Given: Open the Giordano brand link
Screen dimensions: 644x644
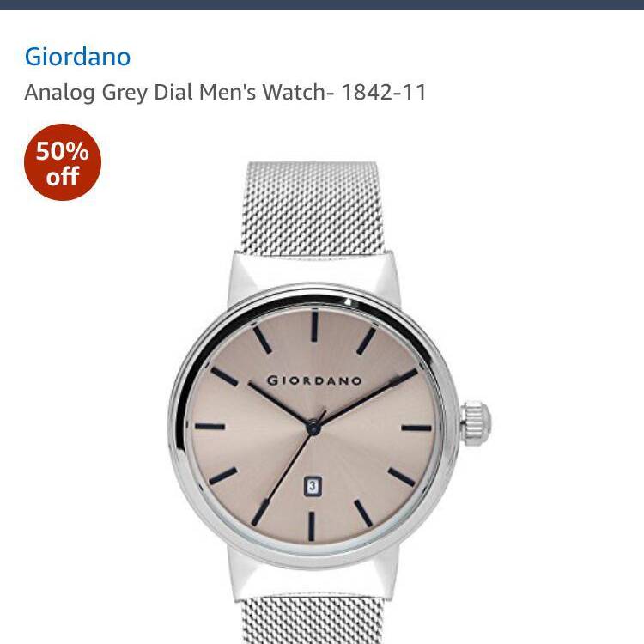Looking at the screenshot, I should click(x=77, y=57).
